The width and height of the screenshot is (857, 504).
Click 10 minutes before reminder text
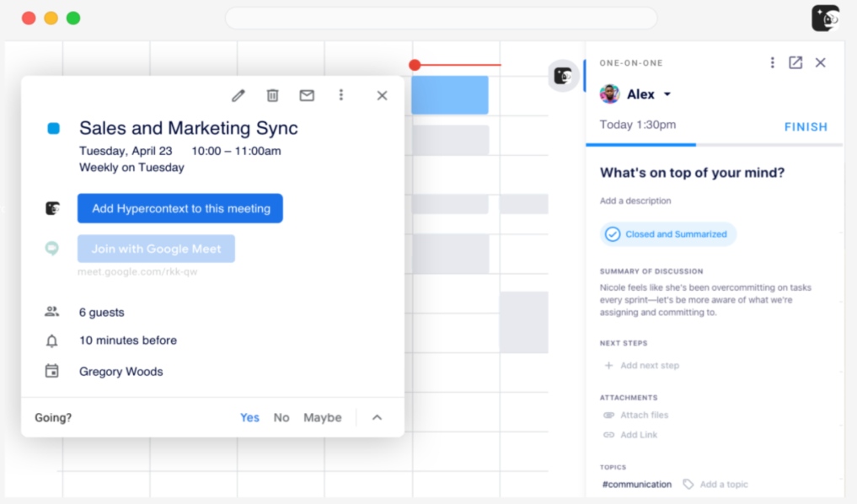coord(128,340)
